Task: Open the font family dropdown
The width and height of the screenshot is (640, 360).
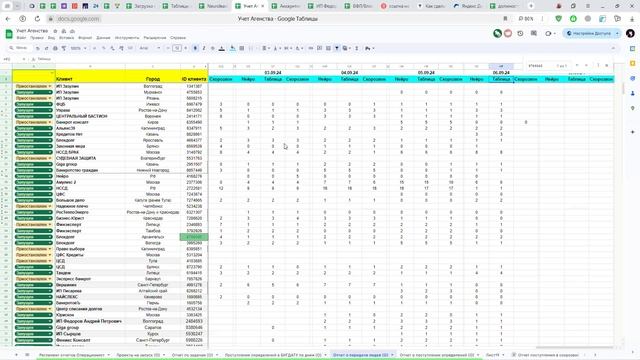Action: tap(150, 48)
